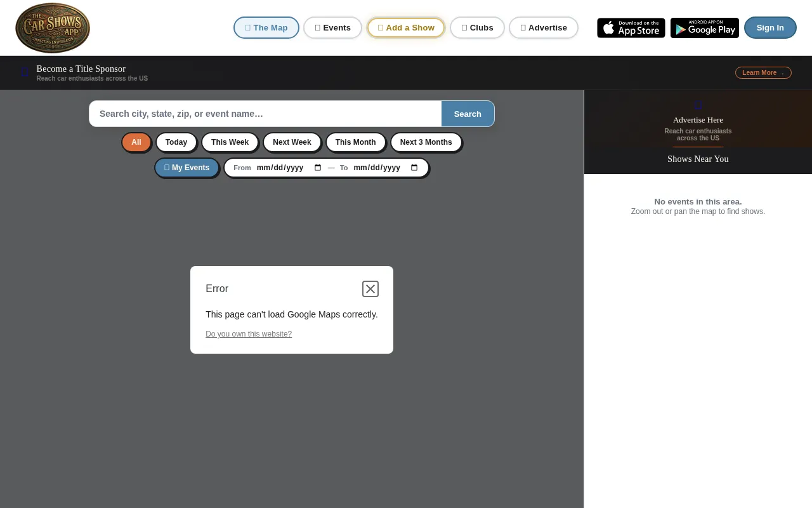This screenshot has width=812, height=508.
Task: Filter events by Next 3 Months
Action: click(426, 142)
